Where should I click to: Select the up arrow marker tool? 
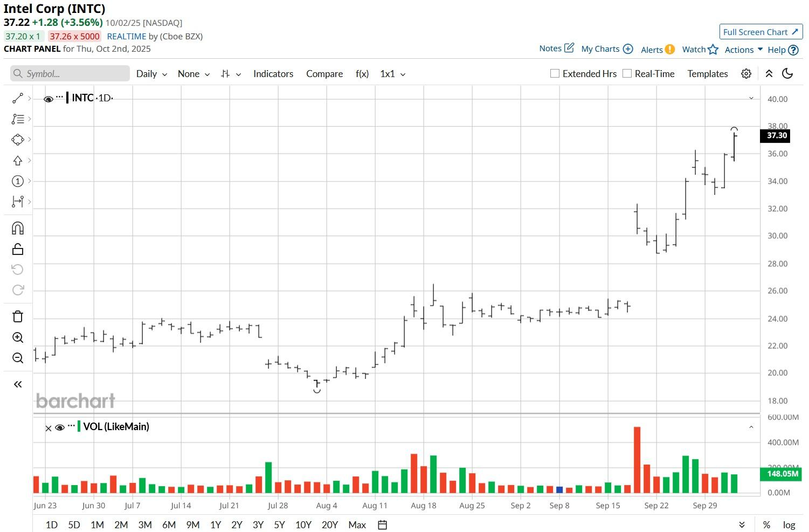coord(18,161)
